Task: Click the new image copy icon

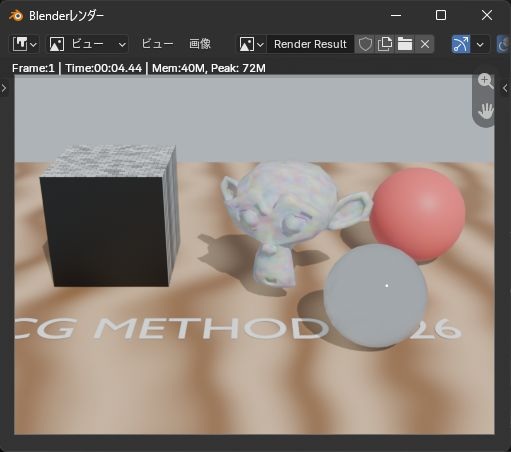Action: (385, 44)
